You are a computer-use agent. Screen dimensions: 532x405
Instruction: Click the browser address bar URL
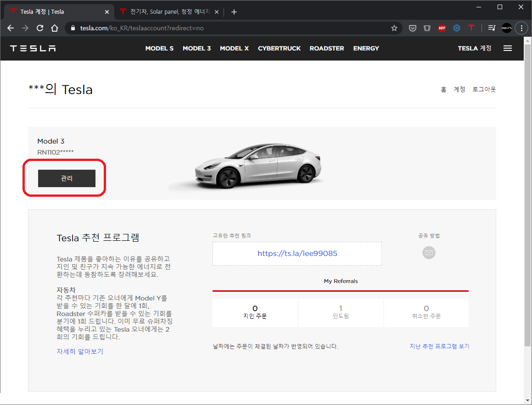point(142,28)
